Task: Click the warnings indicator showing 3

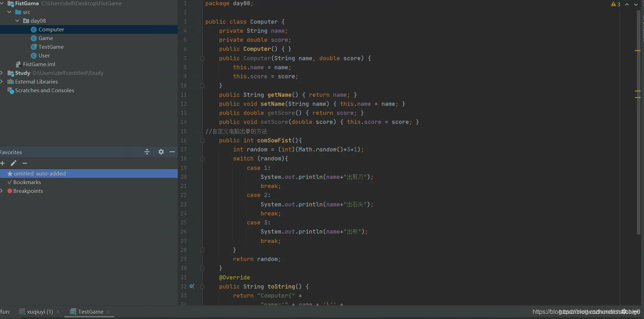Action: pos(616,4)
